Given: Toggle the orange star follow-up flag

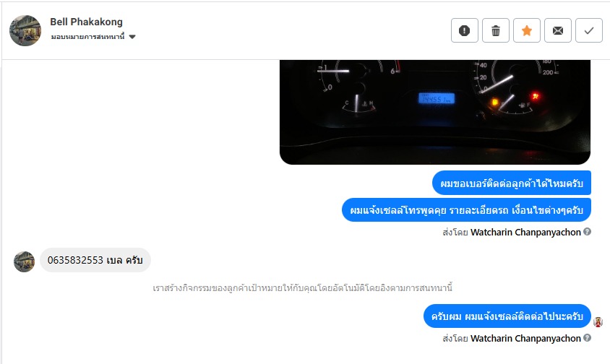Looking at the screenshot, I should click(527, 30).
